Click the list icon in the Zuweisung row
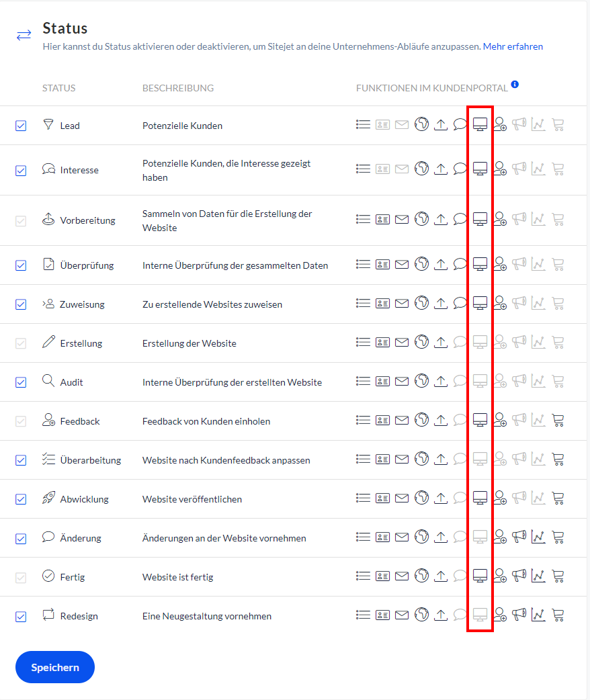Image resolution: width=590 pixels, height=700 pixels. (x=363, y=303)
